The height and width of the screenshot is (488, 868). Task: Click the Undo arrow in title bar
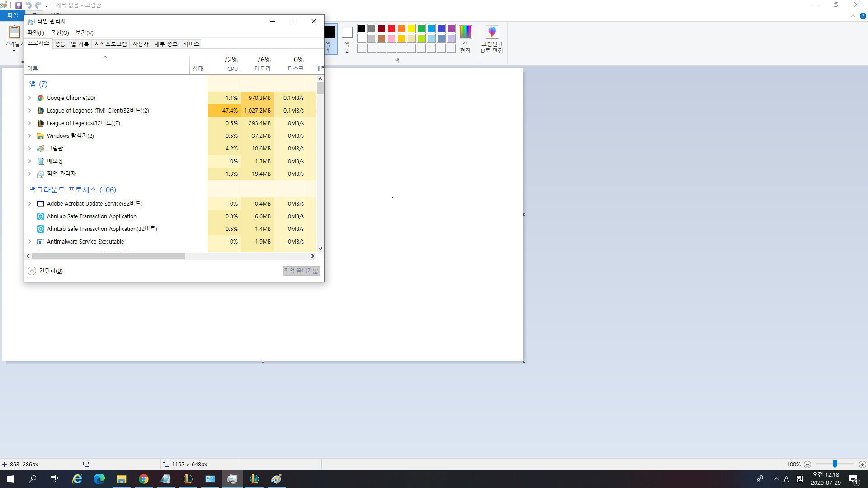28,5
